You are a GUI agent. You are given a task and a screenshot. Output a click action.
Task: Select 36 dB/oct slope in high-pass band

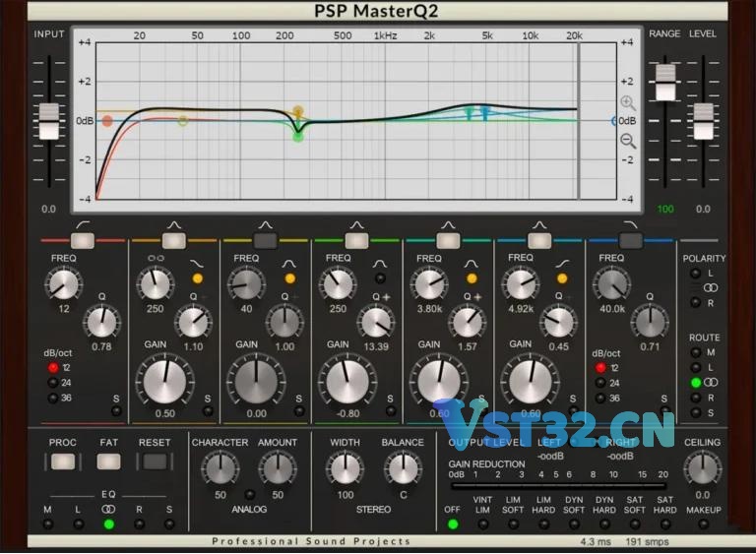point(53,399)
